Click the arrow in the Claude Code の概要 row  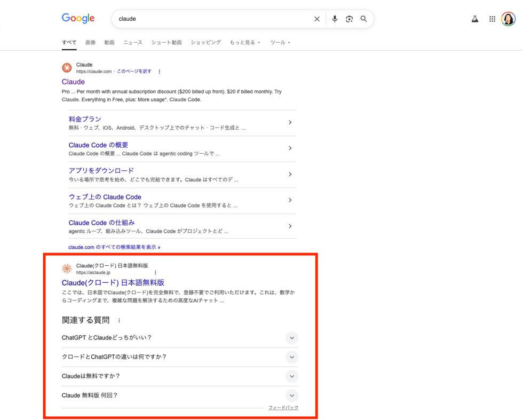tap(290, 148)
